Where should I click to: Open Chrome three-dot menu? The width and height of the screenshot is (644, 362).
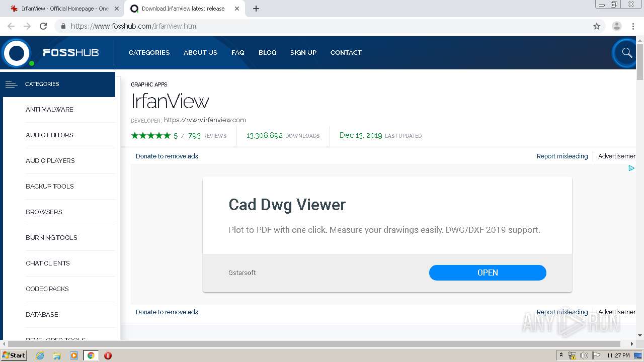[x=633, y=26]
